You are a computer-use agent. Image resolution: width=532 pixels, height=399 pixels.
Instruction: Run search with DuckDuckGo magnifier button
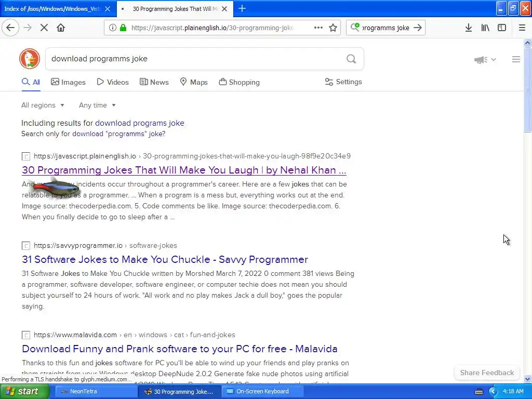[351, 59]
